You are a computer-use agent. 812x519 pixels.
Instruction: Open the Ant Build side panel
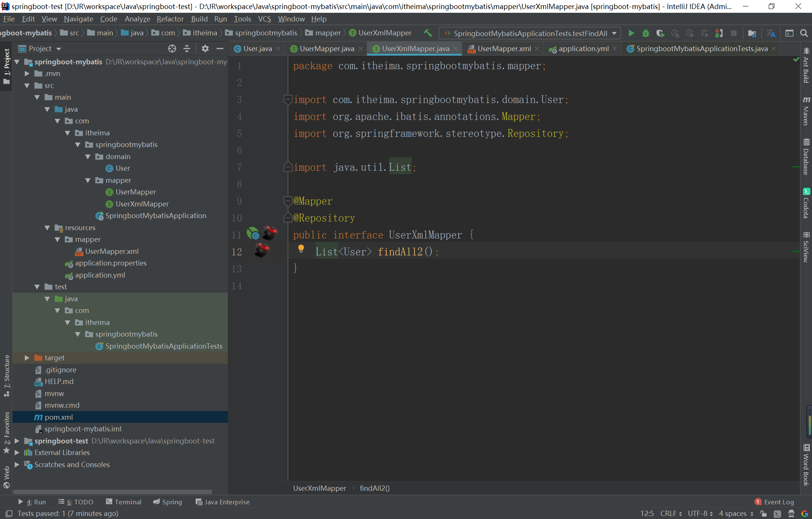(806, 65)
